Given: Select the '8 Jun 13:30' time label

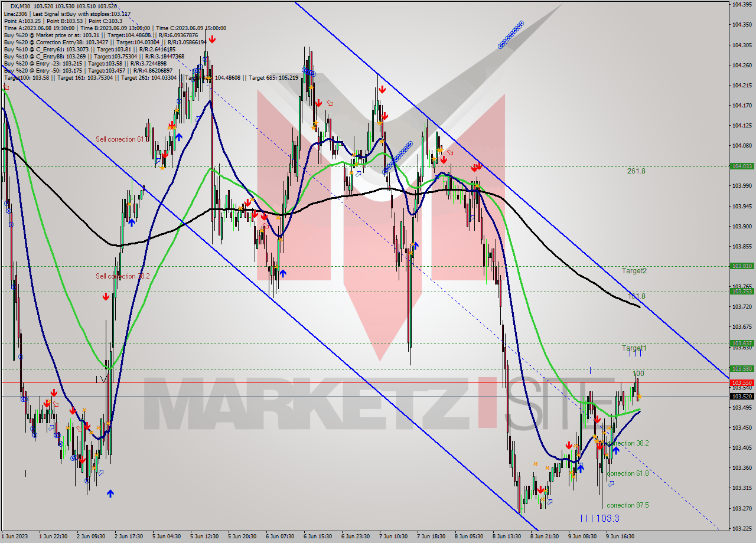Looking at the screenshot, I should pos(506,537).
